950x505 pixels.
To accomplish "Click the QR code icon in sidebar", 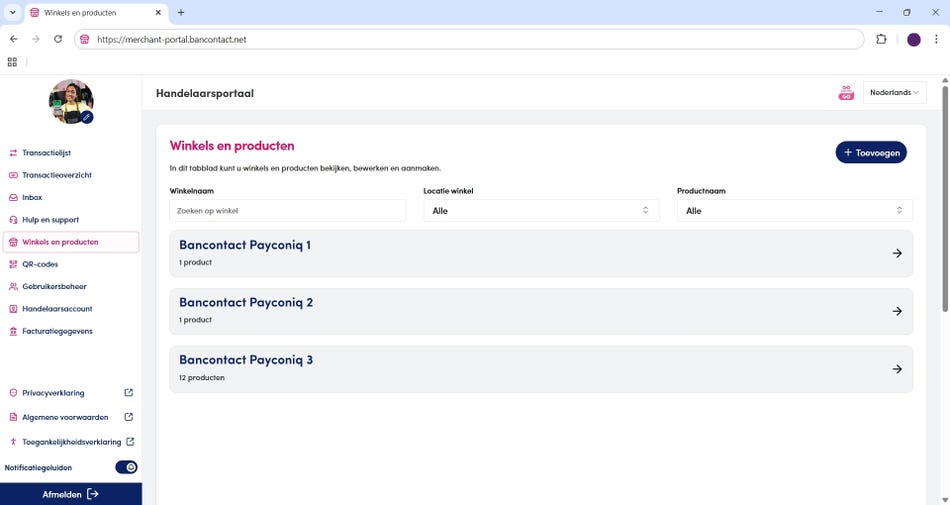I will [13, 265].
